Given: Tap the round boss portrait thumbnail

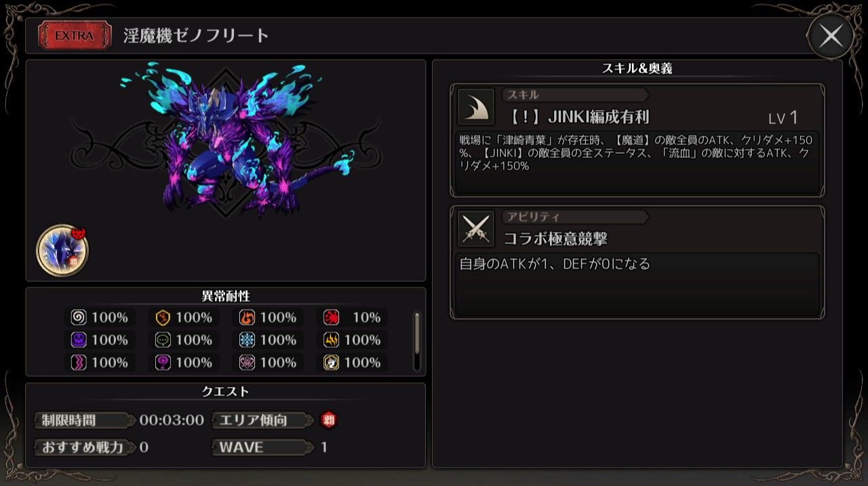Looking at the screenshot, I should [62, 250].
